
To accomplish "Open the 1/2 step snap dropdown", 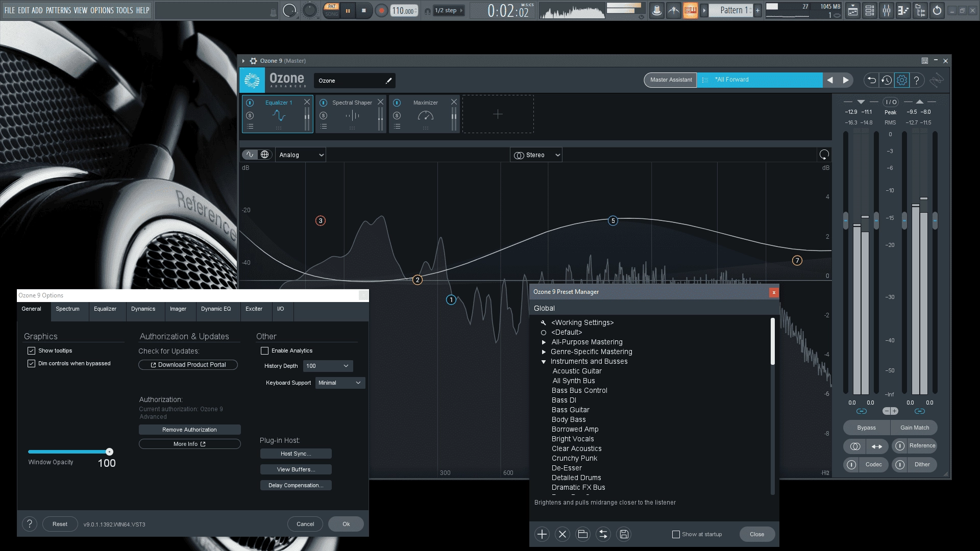I will [449, 11].
